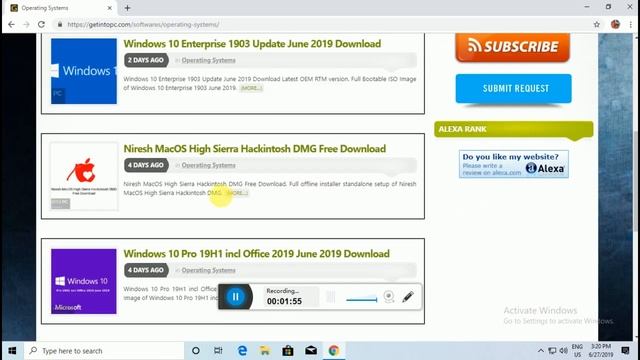
Task: Click MORE link in Windows 10 Enterprise excerpt
Action: point(251,88)
